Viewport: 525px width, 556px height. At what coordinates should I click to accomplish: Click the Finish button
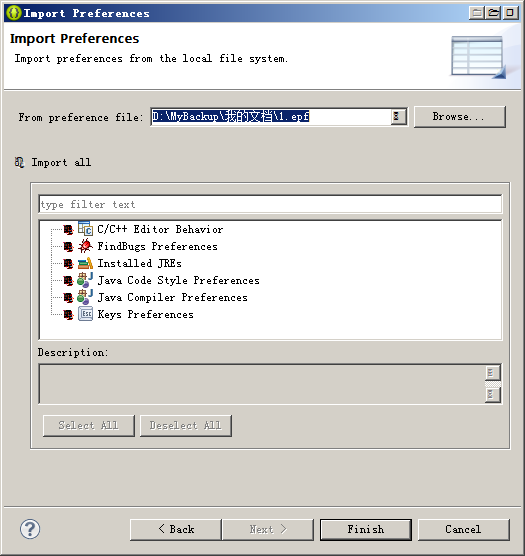click(365, 529)
